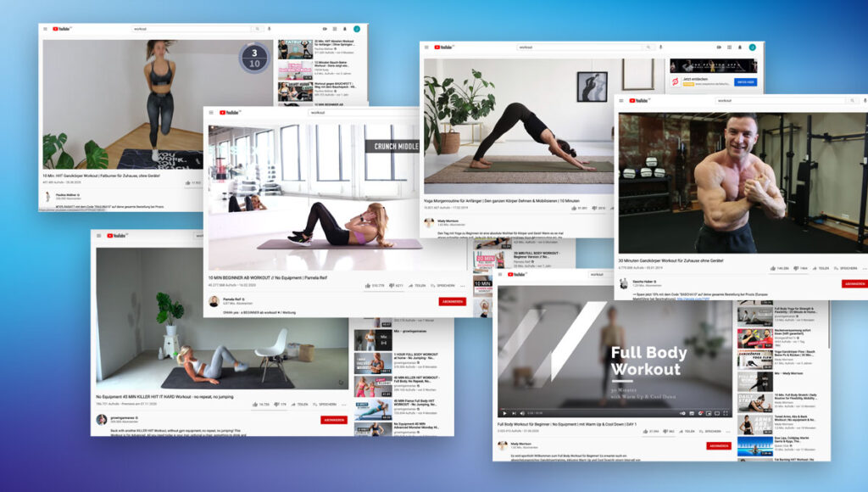Click the search field in the 30 Minuten Ganzkörper window
Image resolution: width=868 pixels, height=492 pixels.
(x=782, y=100)
